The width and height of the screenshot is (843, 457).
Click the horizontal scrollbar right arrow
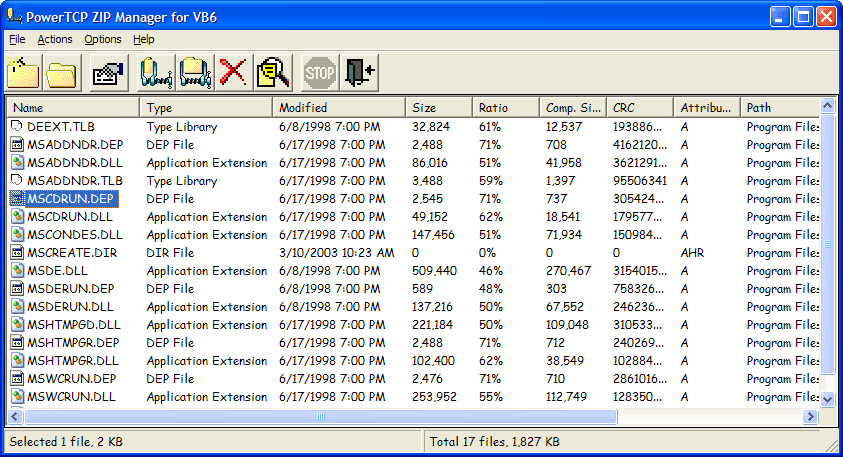[810, 416]
